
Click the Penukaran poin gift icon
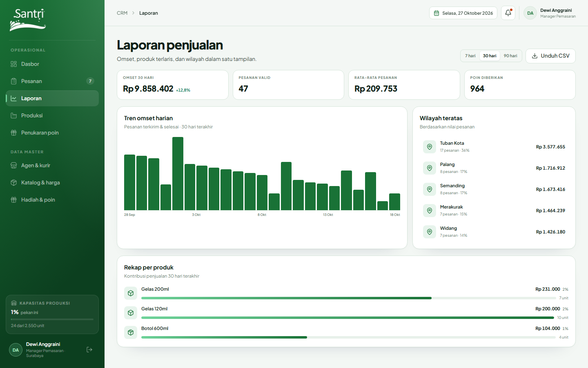[x=13, y=133]
